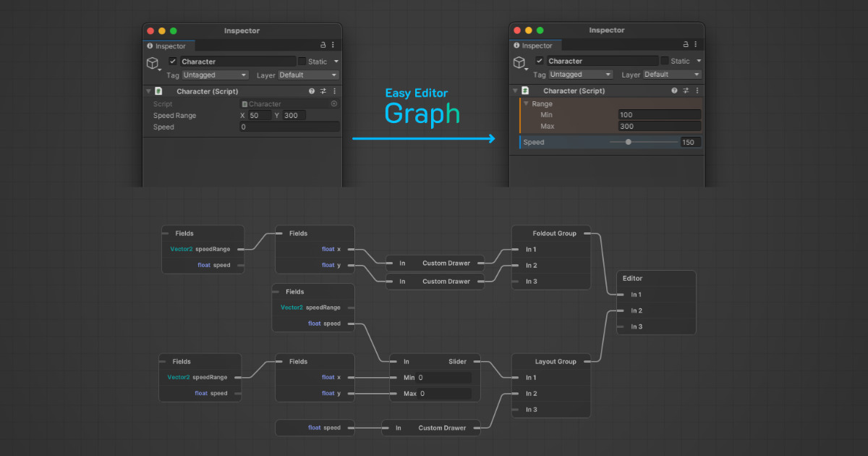Toggle the Character checkbox in the right Inspector

click(x=540, y=61)
